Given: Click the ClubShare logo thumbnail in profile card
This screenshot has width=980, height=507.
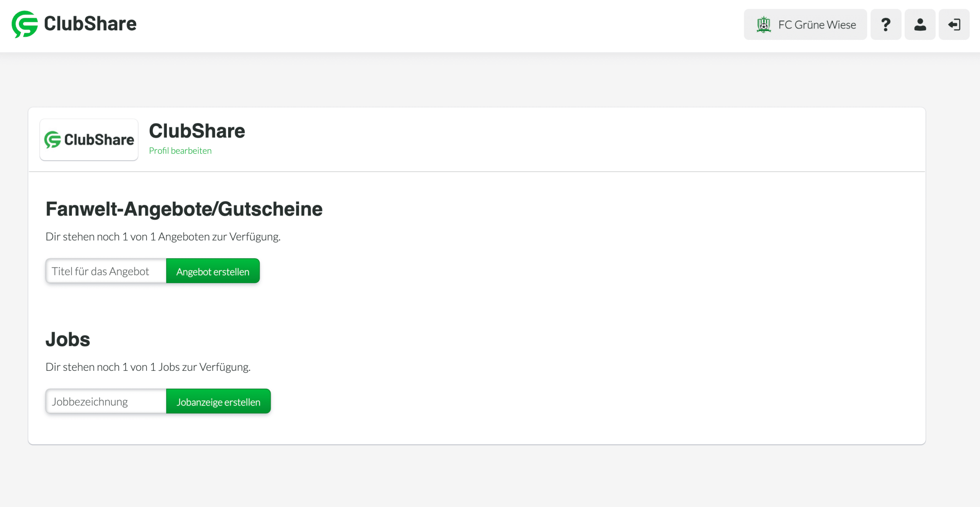Looking at the screenshot, I should click(89, 140).
